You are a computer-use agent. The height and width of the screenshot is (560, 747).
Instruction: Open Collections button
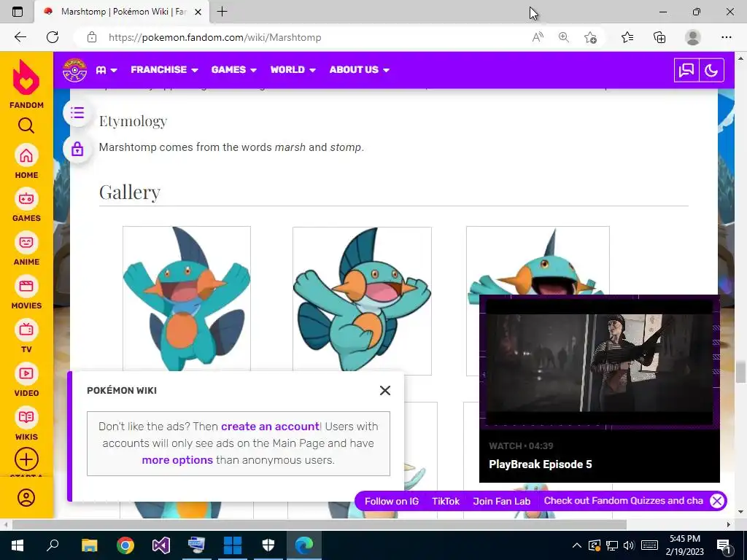(x=659, y=37)
